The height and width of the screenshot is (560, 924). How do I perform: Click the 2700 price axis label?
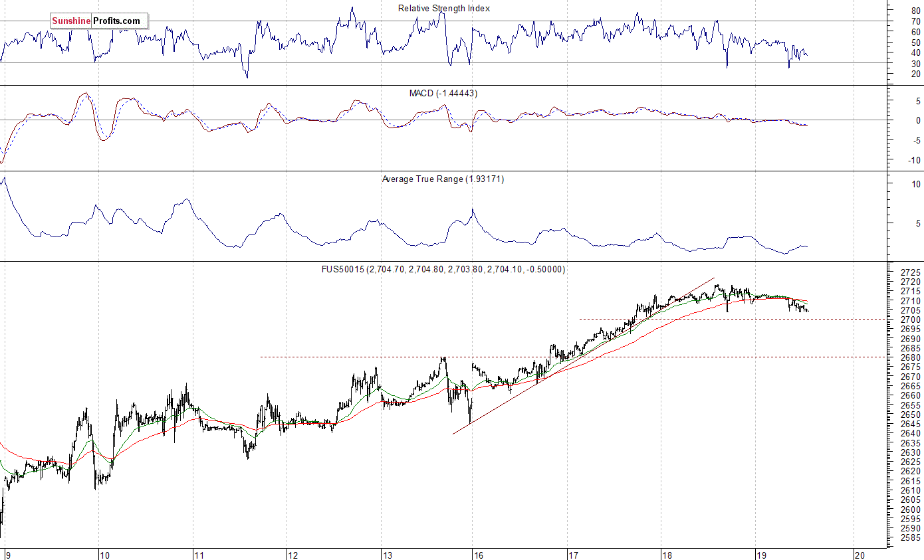(x=911, y=320)
